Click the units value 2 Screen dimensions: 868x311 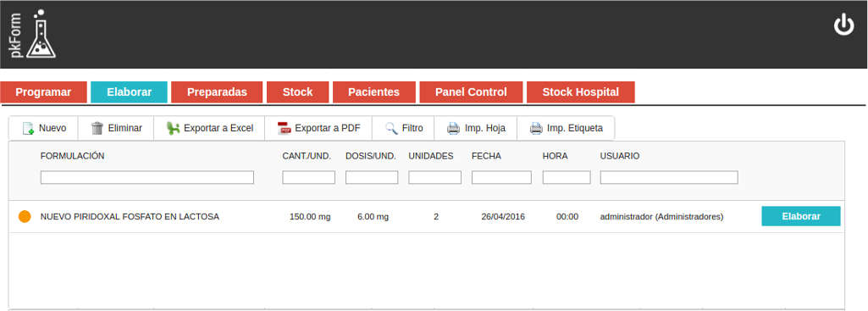(436, 217)
